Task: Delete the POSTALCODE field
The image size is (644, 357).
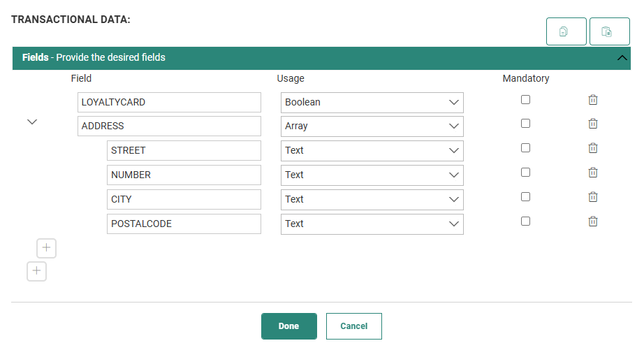Action: click(x=592, y=221)
